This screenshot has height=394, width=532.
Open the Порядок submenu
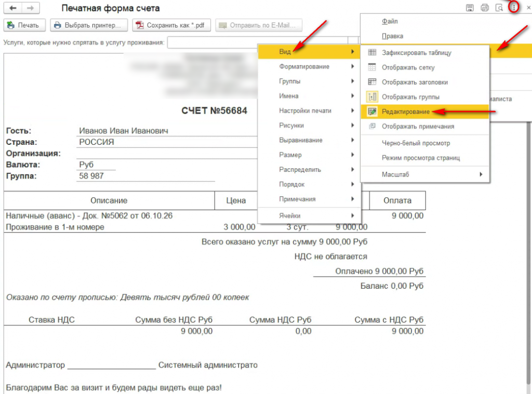[x=309, y=184]
